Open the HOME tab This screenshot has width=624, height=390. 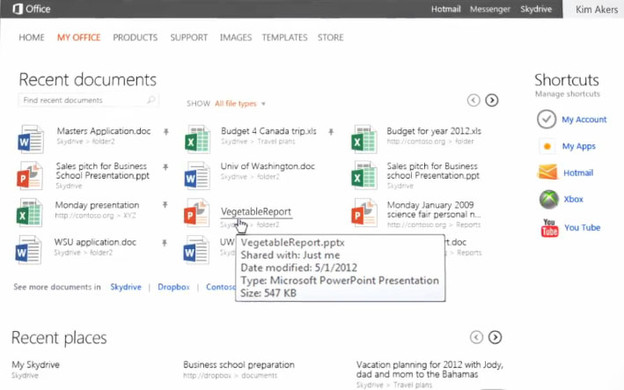[31, 37]
